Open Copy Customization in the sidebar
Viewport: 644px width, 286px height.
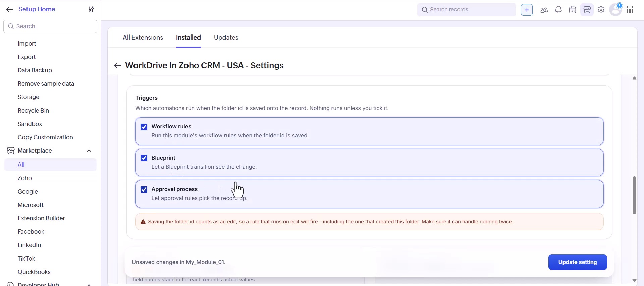pos(45,137)
